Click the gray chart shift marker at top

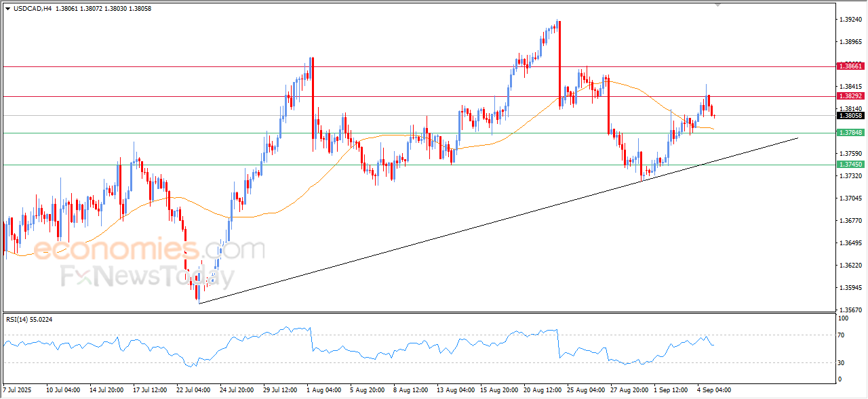point(718,5)
